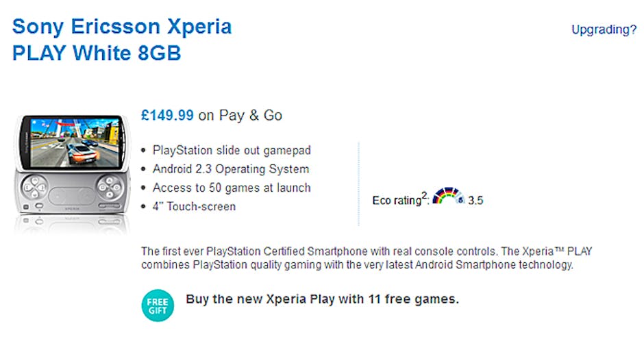Click the rainbow Eco rating icon
644x339 pixels.
448,197
